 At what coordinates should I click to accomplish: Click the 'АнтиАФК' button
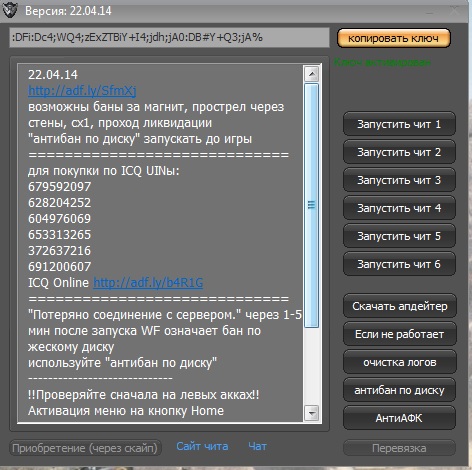pos(400,418)
